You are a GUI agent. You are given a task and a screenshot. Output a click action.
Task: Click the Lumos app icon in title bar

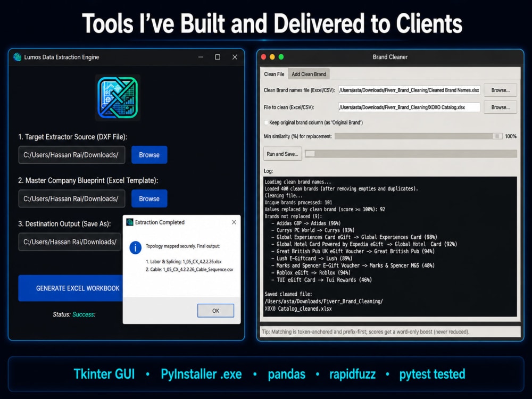click(x=17, y=57)
